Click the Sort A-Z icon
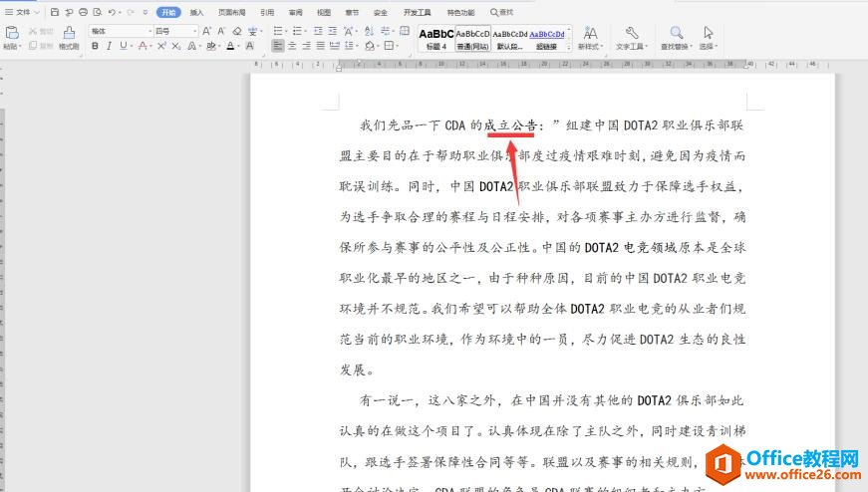 pyautogui.click(x=370, y=32)
